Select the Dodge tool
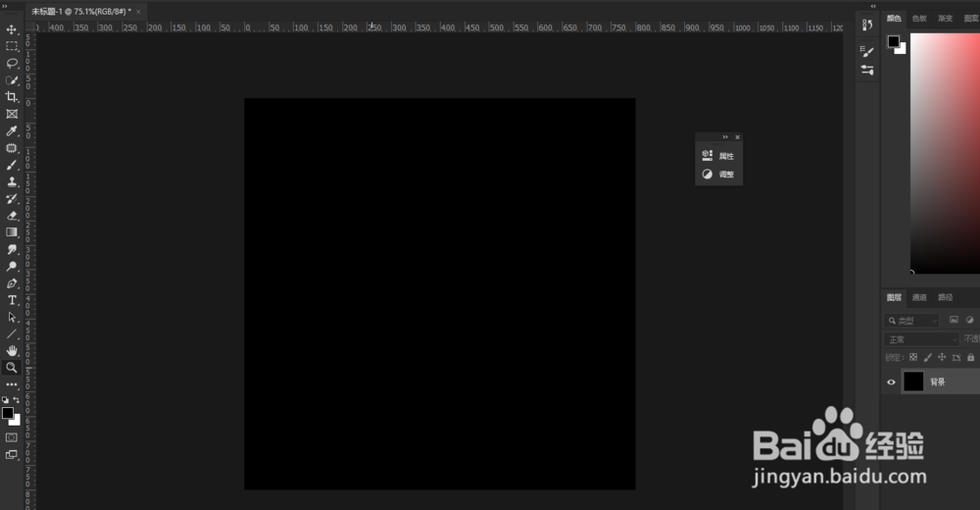Screen dimensions: 980x510 (11, 267)
